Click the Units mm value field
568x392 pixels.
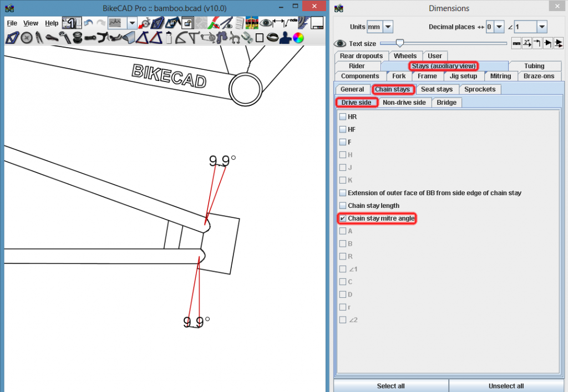tap(375, 27)
